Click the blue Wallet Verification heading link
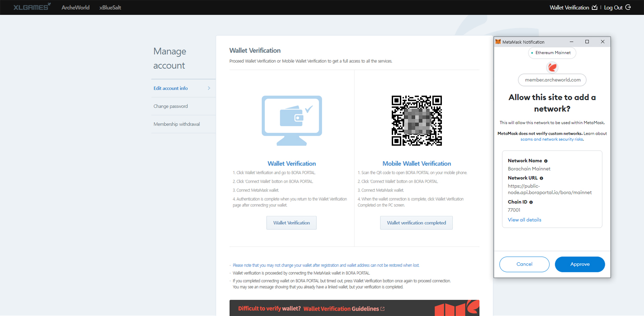Screen dimensions: 644x316 [292, 164]
